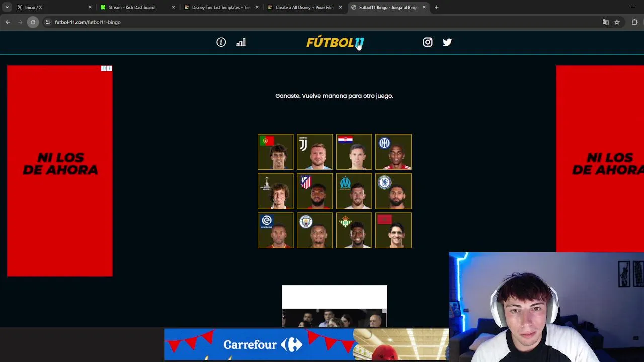
Task: Select the cell with the Chelsea badge
Action: pyautogui.click(x=393, y=191)
